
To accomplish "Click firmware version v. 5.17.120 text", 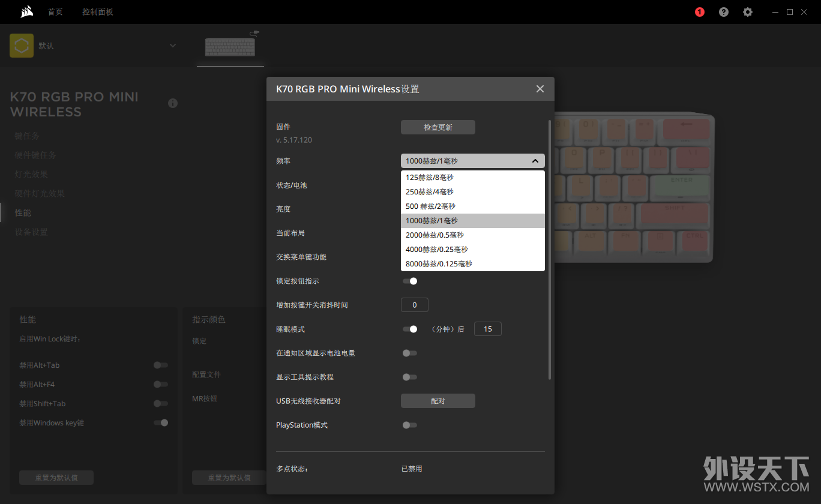I will click(x=294, y=140).
